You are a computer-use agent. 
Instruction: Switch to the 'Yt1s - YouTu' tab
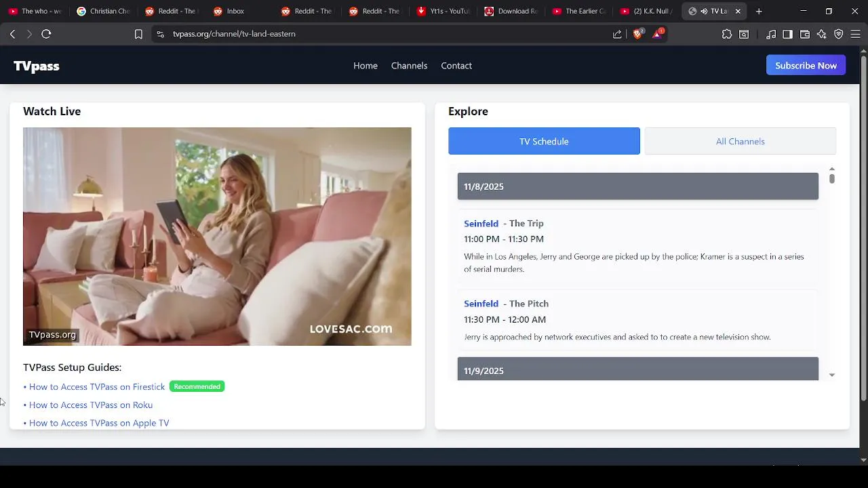[x=443, y=11]
